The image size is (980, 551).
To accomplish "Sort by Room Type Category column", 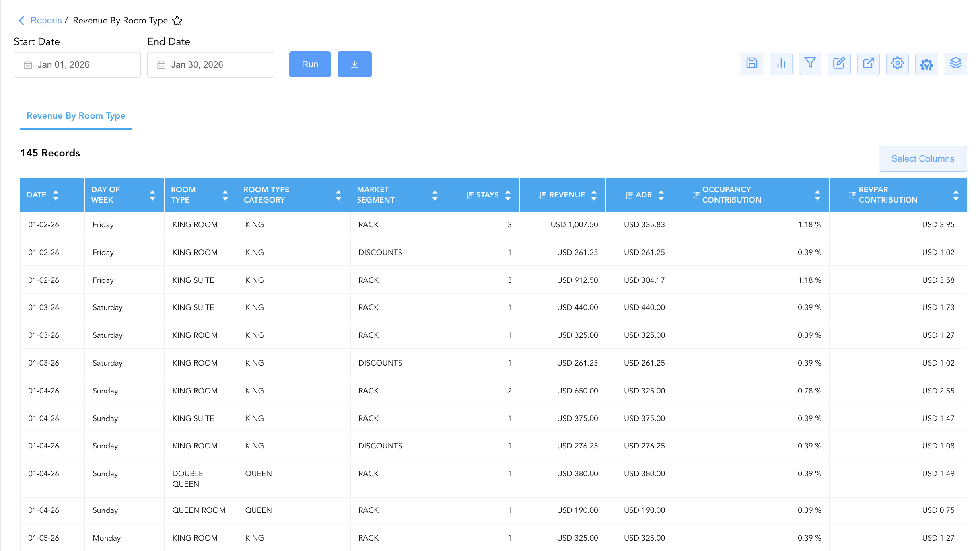I will click(x=338, y=195).
